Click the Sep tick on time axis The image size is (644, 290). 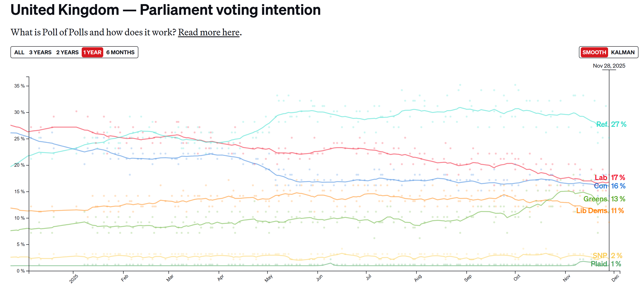pos(468,278)
